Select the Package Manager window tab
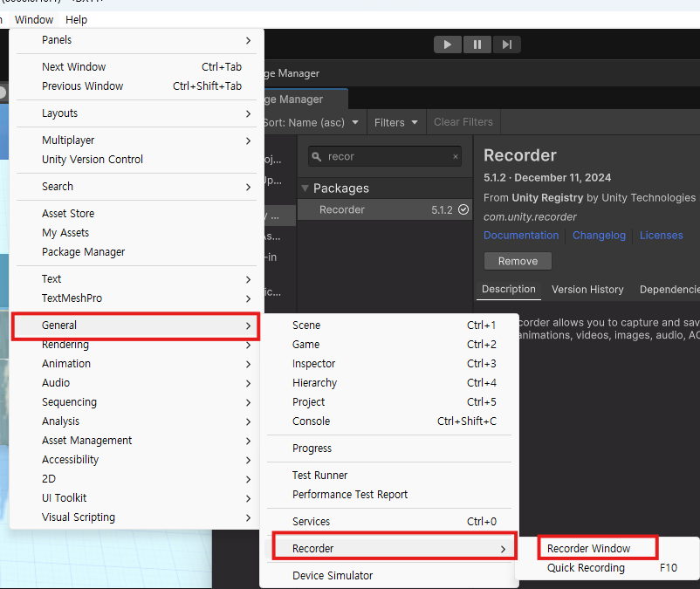This screenshot has height=589, width=700. 305,99
